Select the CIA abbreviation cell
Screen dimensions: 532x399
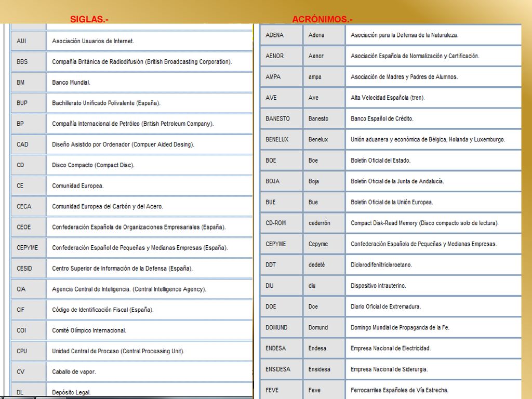pos(28,289)
